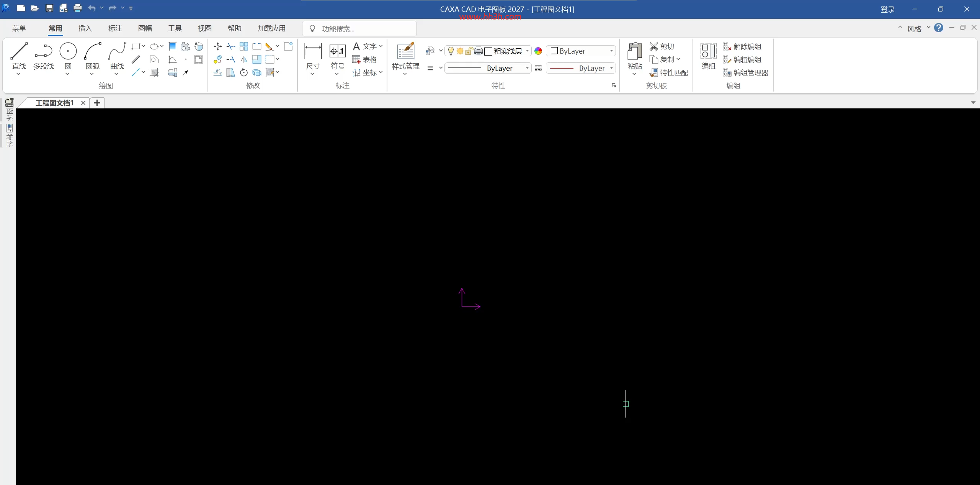Screen dimensions: 980x485
Task: Expand the 特性 panel dialog launcher
Action: tap(614, 85)
